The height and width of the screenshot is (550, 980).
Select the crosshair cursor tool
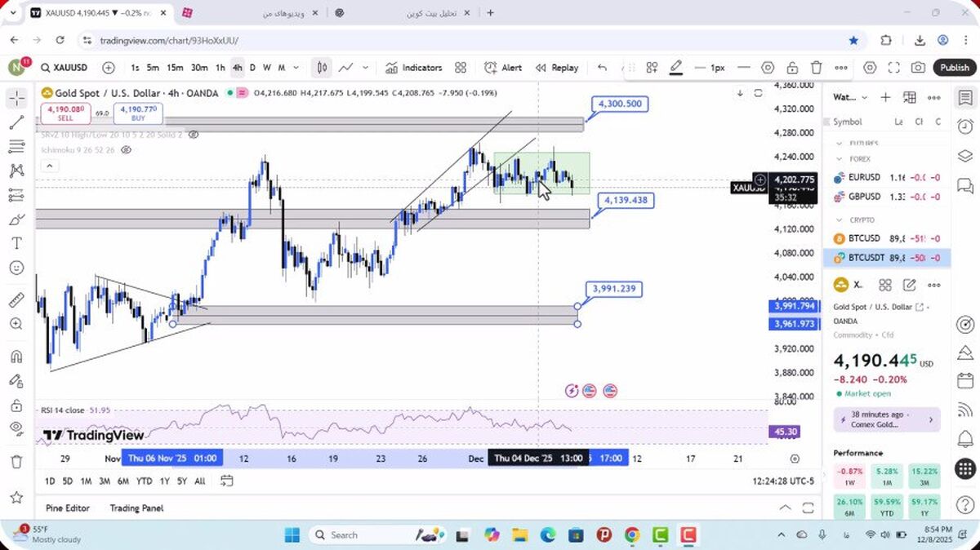coord(16,99)
